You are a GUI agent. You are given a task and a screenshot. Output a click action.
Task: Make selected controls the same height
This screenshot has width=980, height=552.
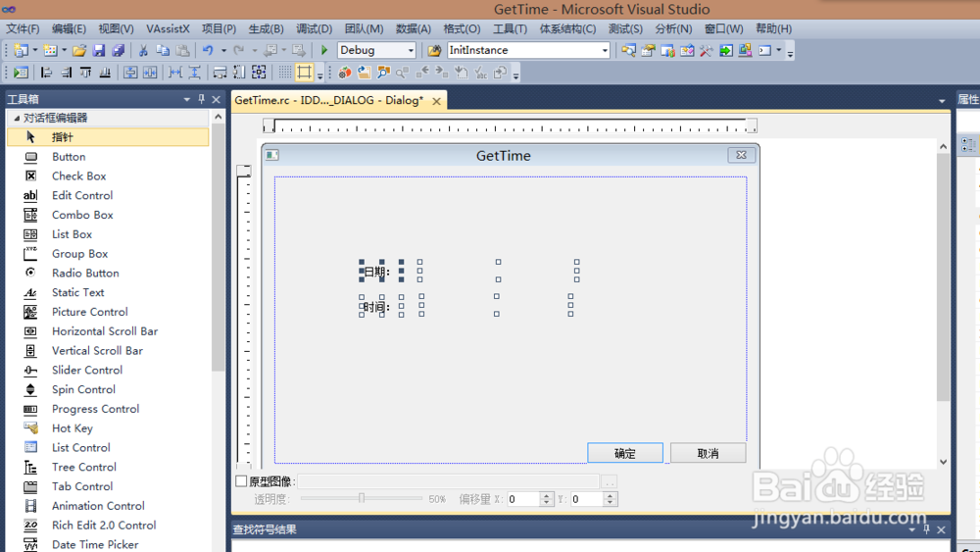(239, 73)
